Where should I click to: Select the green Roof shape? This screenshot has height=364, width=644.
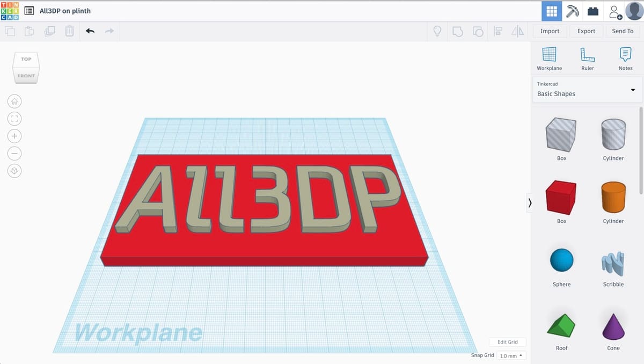561,326
